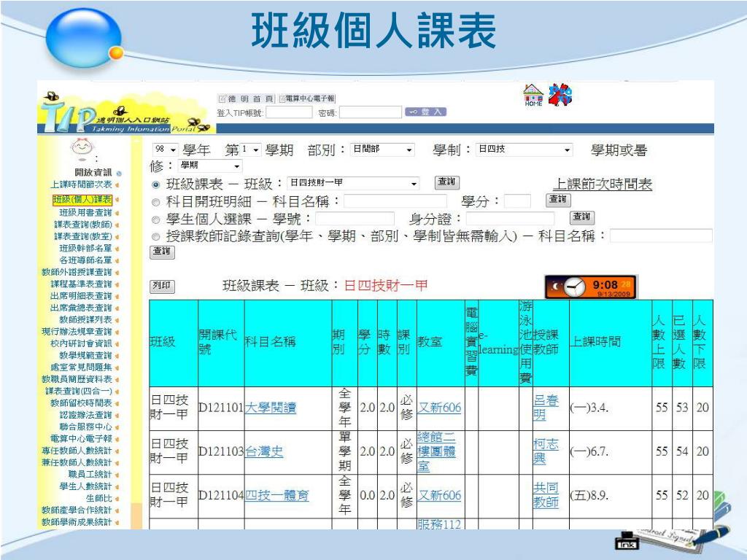This screenshot has height=560, width=747.
Task: Open the 學期或暑修 dropdown showing 學期
Action: (x=210, y=166)
